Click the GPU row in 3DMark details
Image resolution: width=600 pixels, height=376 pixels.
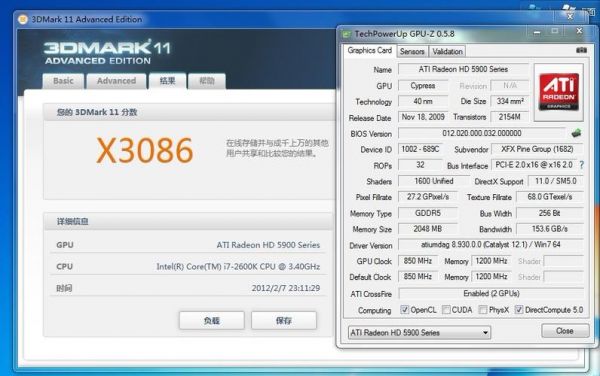(188, 245)
